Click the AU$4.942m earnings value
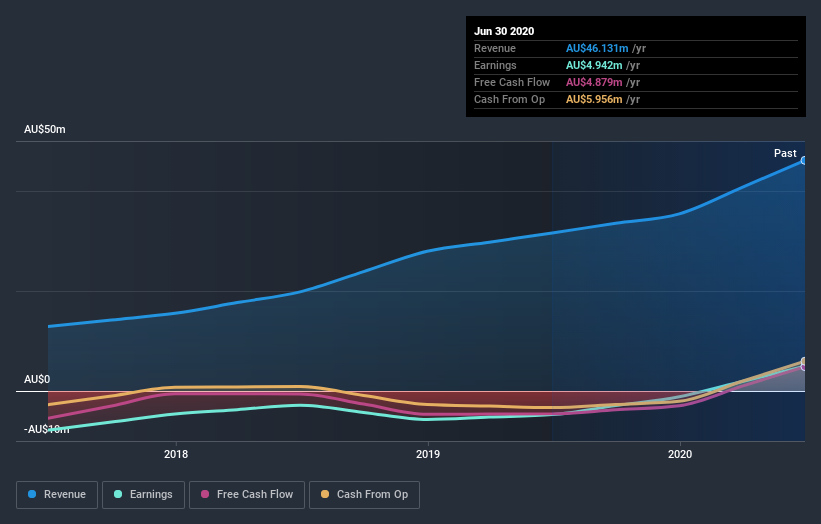The height and width of the screenshot is (524, 821). coord(594,65)
